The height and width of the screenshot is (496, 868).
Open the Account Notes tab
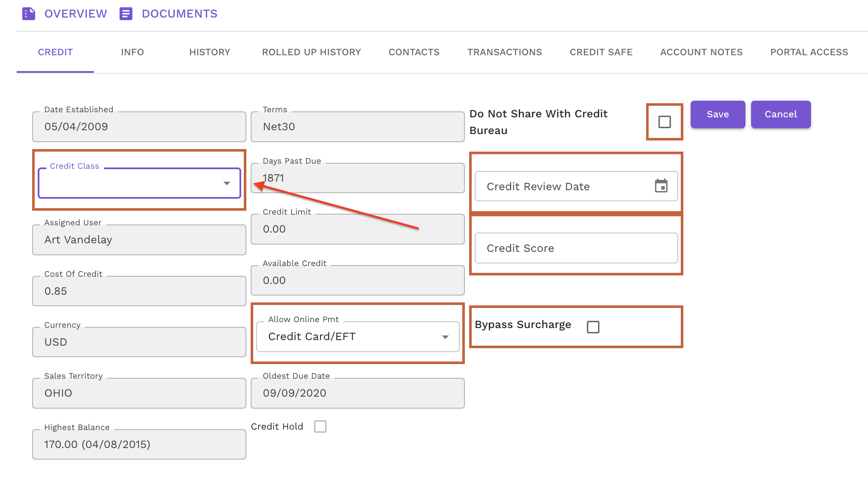click(701, 52)
